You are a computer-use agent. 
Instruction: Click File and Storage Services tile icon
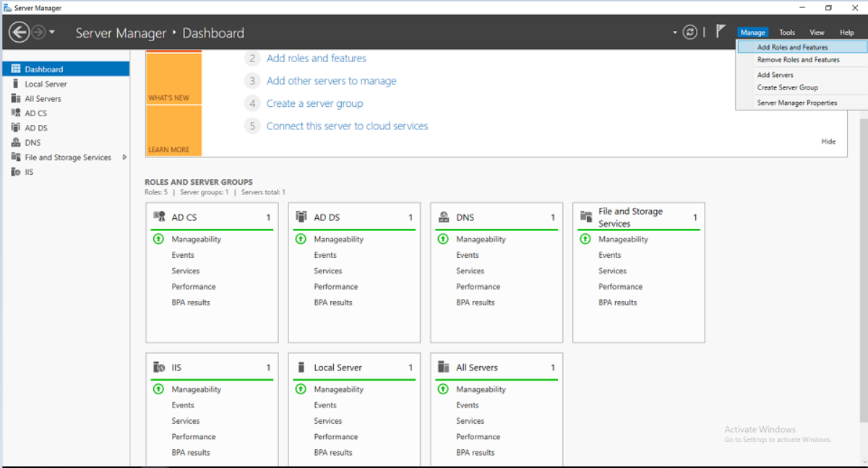(x=586, y=217)
